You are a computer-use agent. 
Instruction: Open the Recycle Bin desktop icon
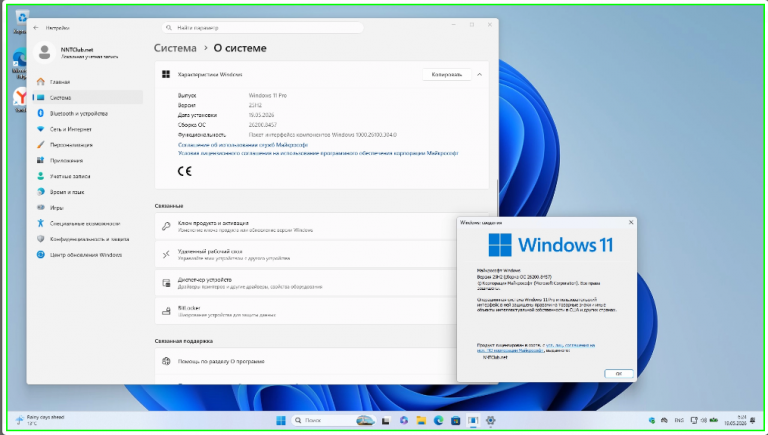pos(21,23)
